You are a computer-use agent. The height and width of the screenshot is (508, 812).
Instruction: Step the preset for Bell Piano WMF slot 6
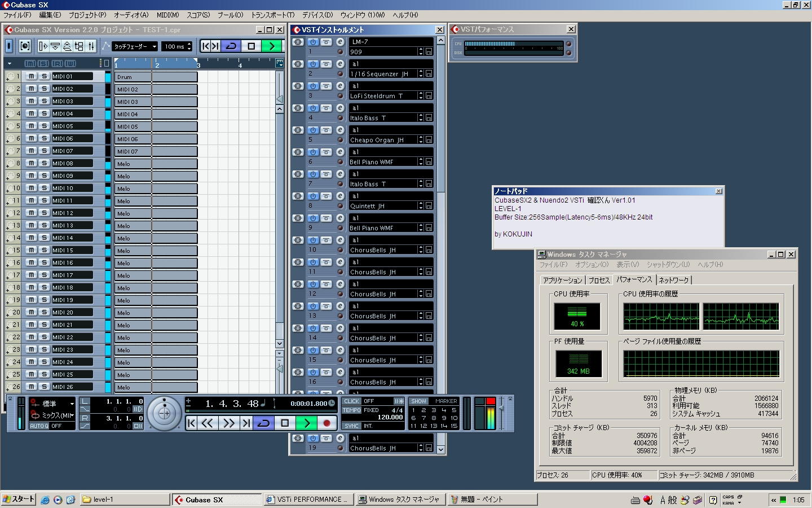coord(421,161)
